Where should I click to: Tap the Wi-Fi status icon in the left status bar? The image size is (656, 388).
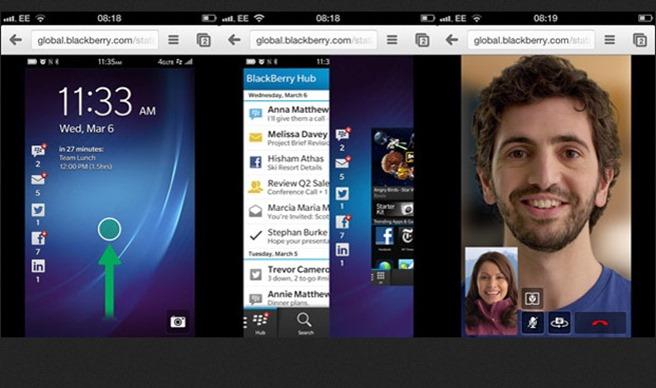click(x=40, y=18)
